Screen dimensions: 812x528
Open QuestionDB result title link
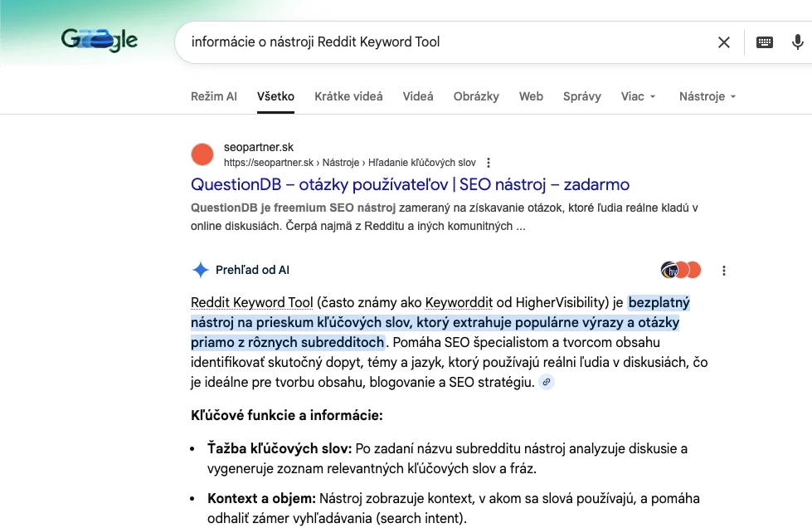click(410, 184)
